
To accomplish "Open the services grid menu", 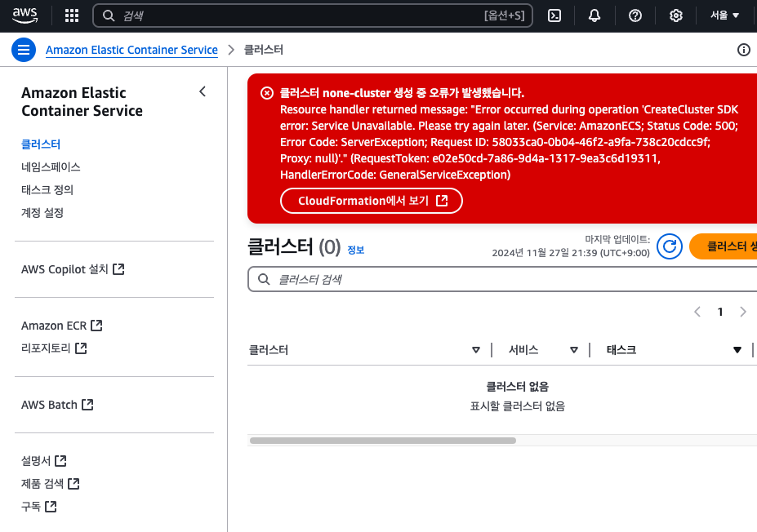I will click(72, 16).
